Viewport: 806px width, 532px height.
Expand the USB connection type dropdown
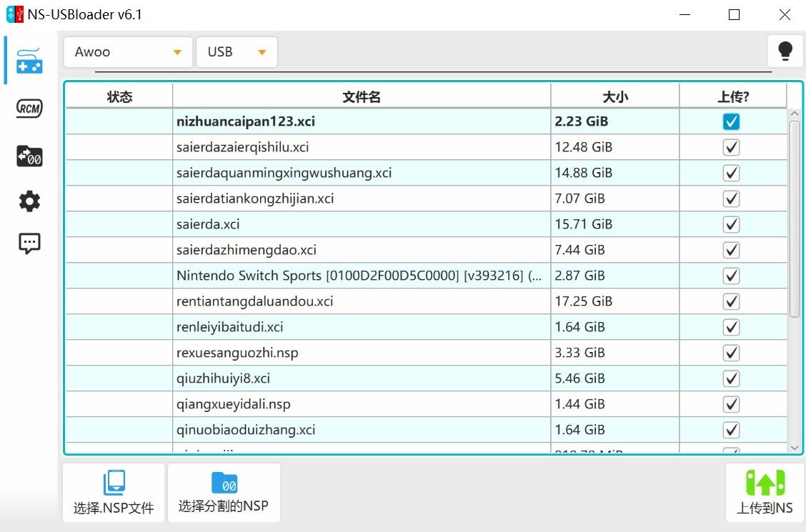(237, 52)
